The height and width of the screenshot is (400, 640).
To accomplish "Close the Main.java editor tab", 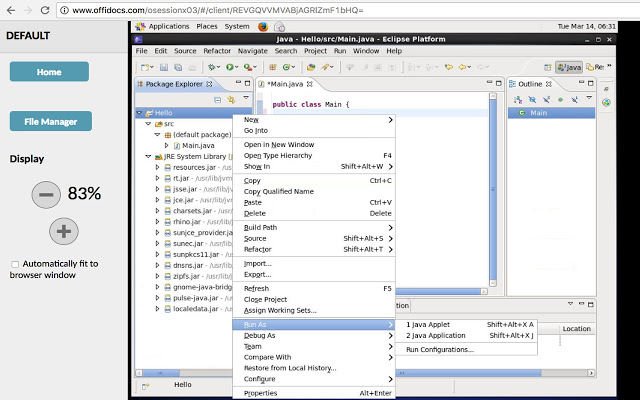I will click(x=309, y=84).
